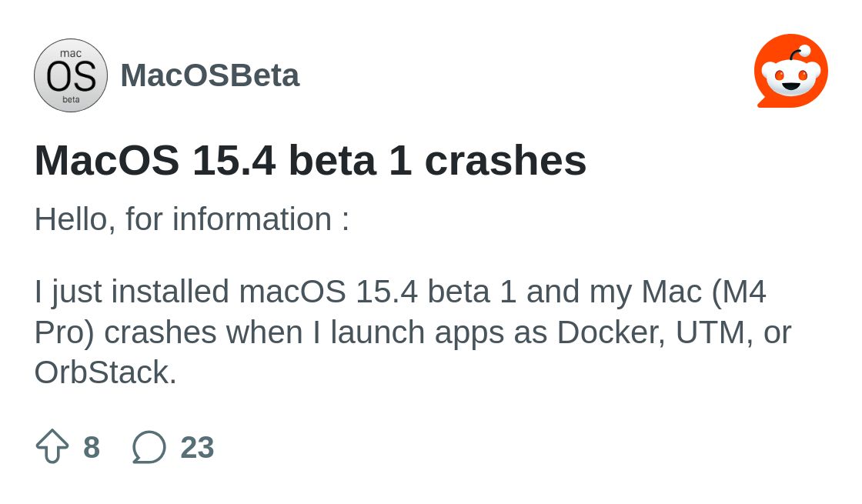Open comments via the speech bubble icon
862x504 pixels.
[x=149, y=447]
